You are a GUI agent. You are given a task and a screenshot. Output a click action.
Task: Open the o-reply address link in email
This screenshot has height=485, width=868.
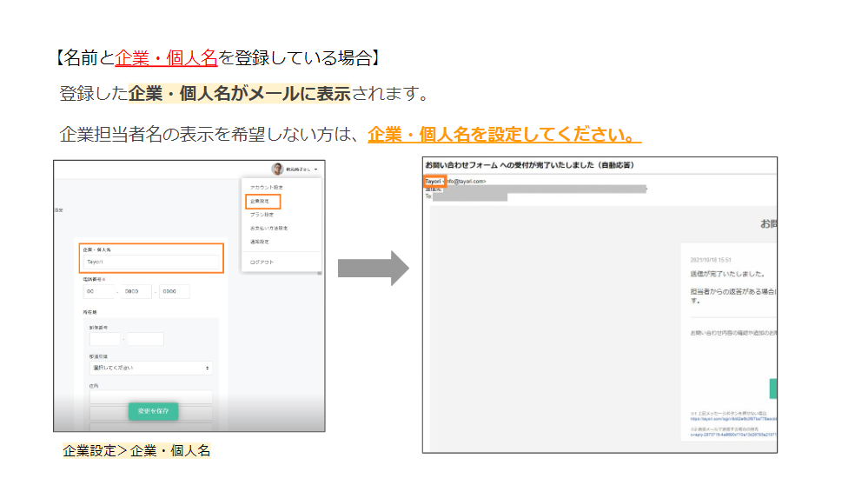[733, 435]
